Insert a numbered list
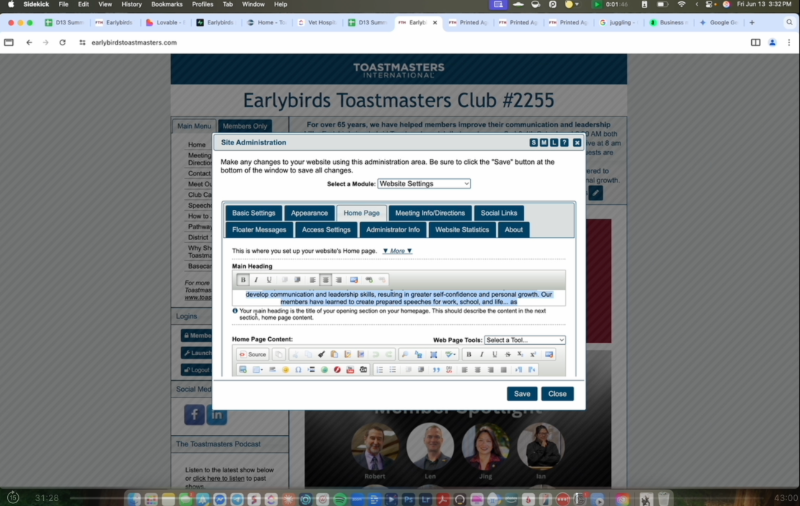 380,369
